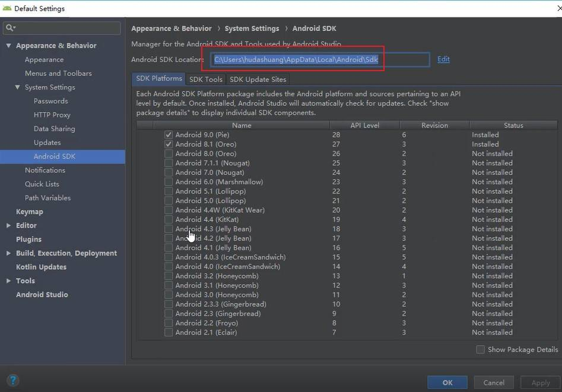Click Installed status for Android 9.0
The width and height of the screenshot is (562, 392).
(x=485, y=135)
